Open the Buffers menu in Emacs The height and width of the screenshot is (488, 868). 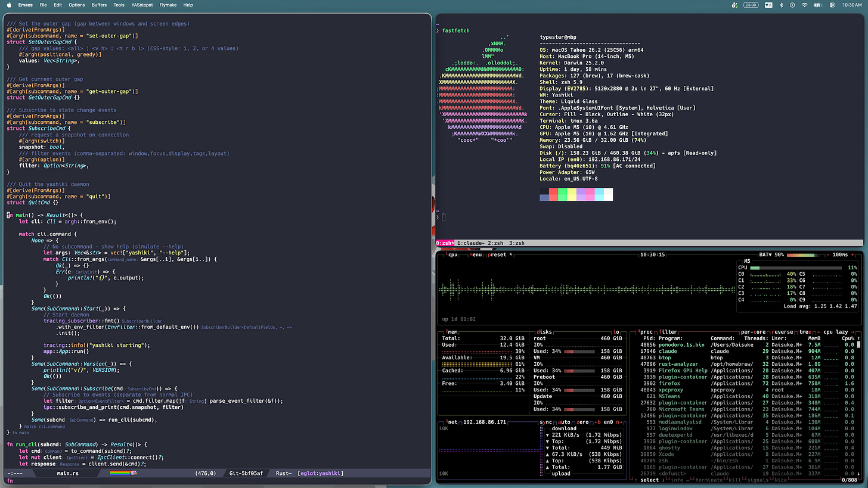click(x=99, y=5)
